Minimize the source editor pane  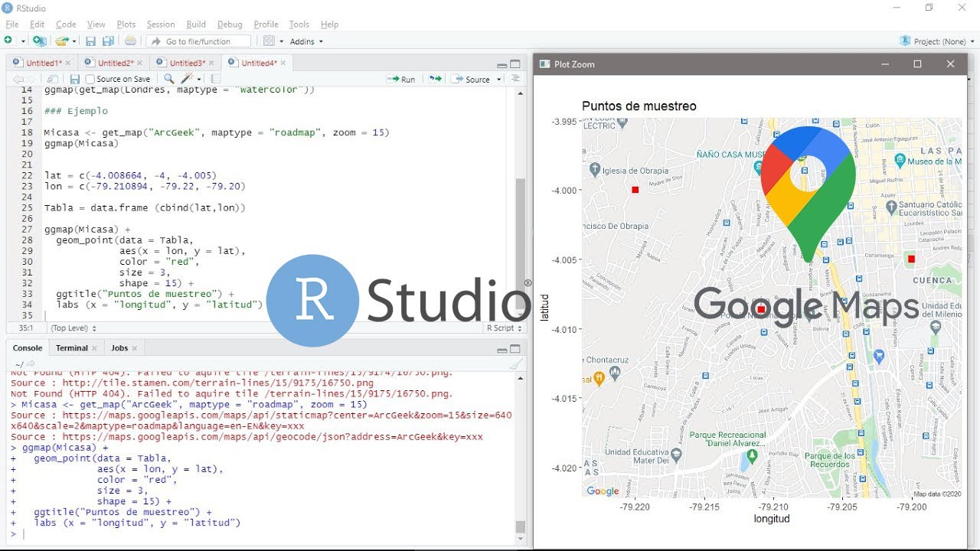(x=501, y=64)
